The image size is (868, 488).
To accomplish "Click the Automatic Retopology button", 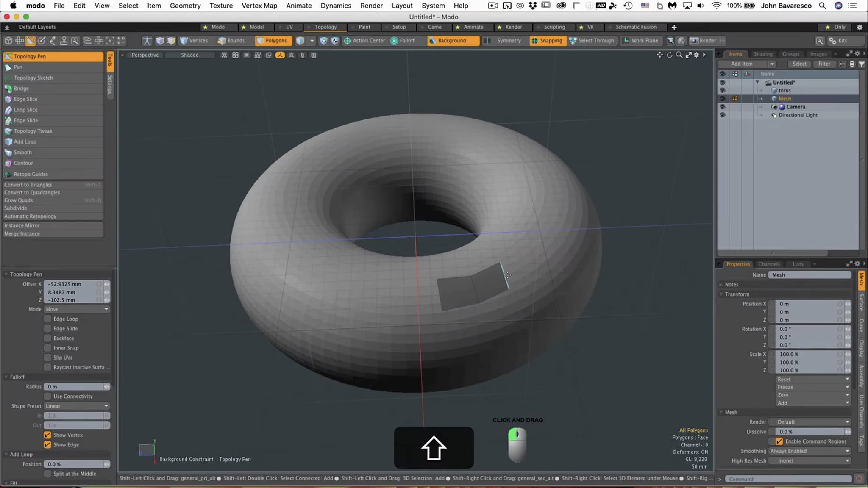I will pos(30,216).
